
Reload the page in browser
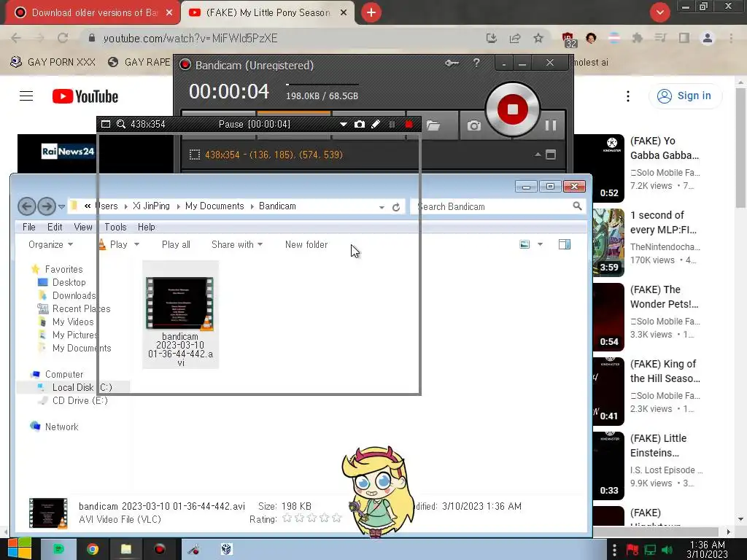(63, 38)
